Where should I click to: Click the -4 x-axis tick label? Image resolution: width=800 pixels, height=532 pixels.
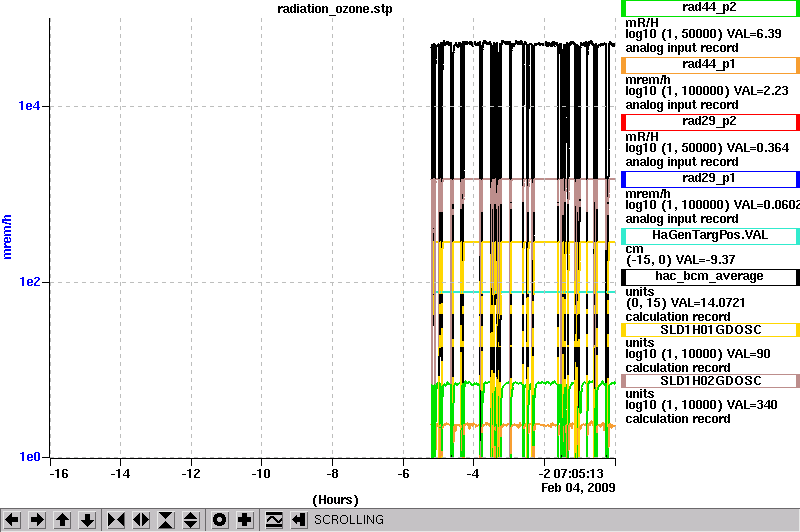(473, 474)
